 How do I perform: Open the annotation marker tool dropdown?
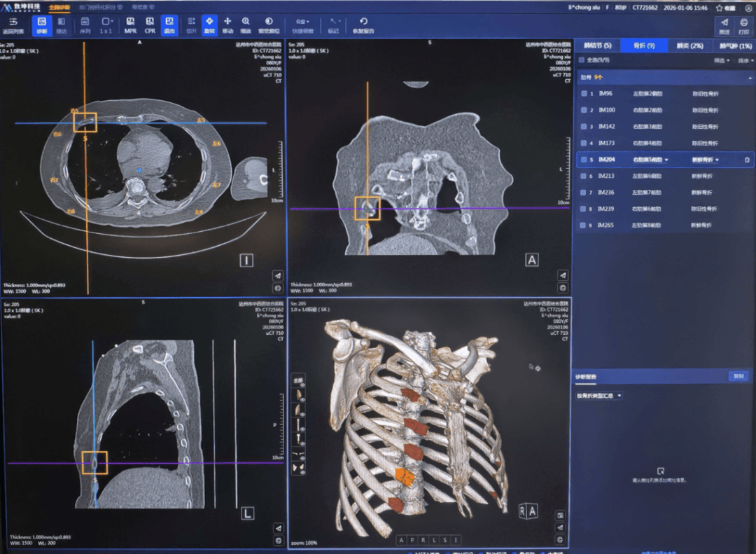point(334,25)
